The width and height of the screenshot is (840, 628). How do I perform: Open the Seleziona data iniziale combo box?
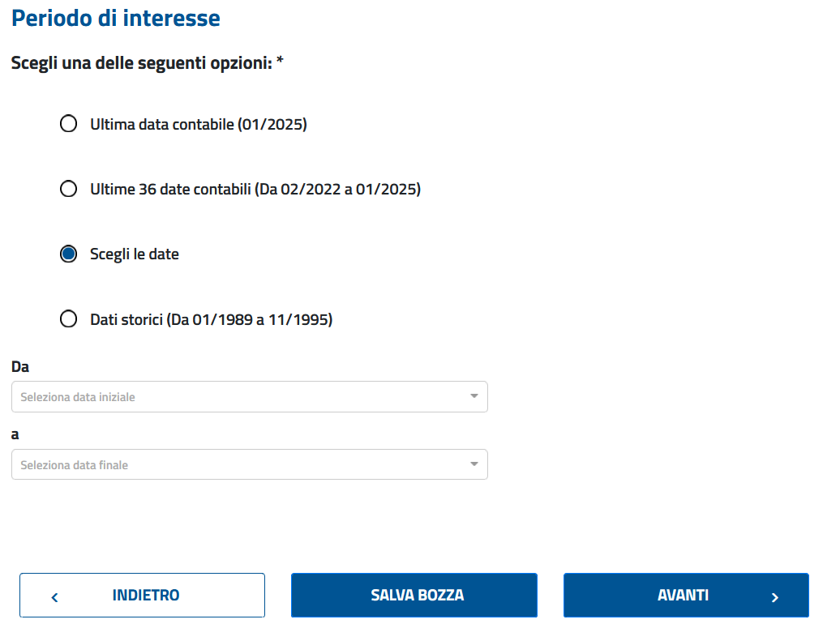click(250, 397)
